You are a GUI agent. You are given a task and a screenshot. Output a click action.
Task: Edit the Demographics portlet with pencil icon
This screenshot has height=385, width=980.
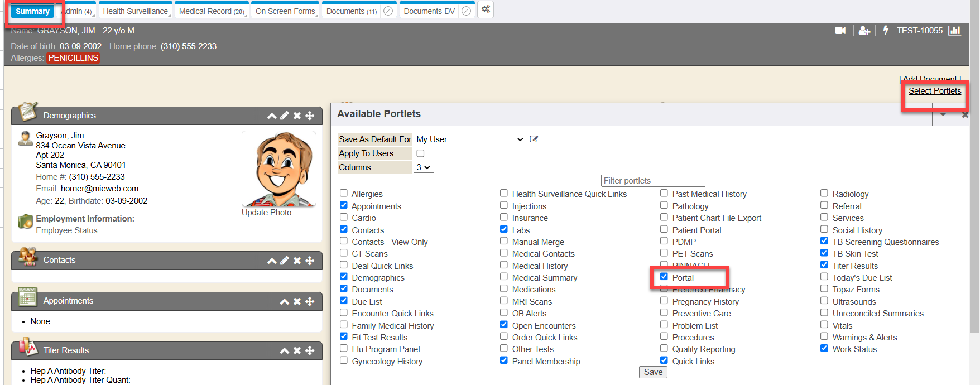(285, 116)
